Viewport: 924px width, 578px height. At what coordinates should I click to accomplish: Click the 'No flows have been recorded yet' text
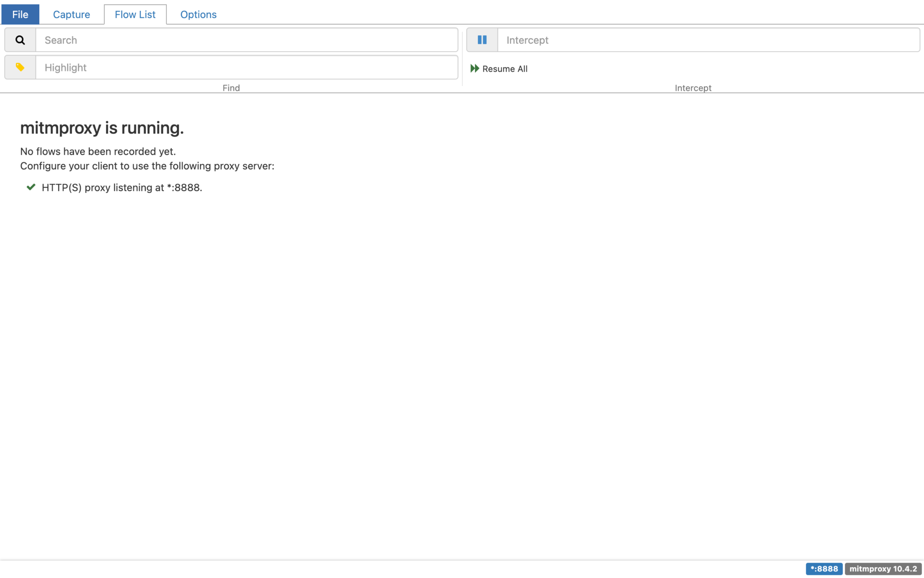(98, 151)
